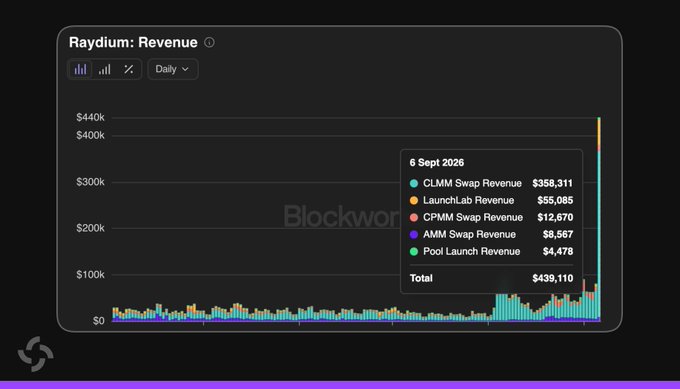Click the tall 6 Sept 2026 revenue bar
This screenshot has height=389, width=680.
point(599,219)
